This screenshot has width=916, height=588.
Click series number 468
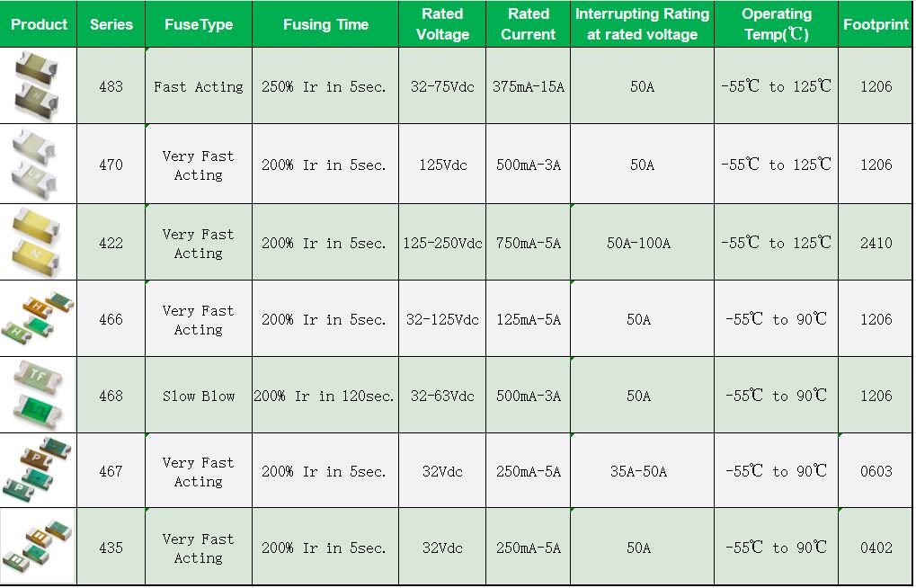tap(111, 396)
